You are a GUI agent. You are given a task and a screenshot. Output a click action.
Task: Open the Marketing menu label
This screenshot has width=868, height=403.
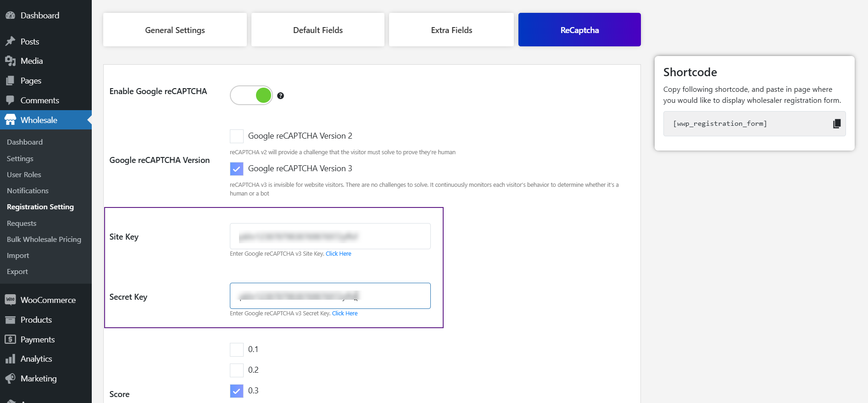point(39,378)
